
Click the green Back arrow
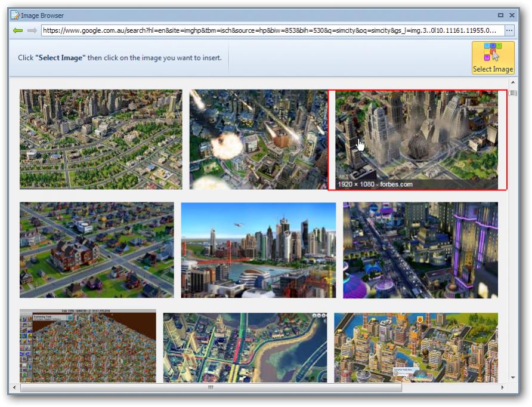coord(18,30)
